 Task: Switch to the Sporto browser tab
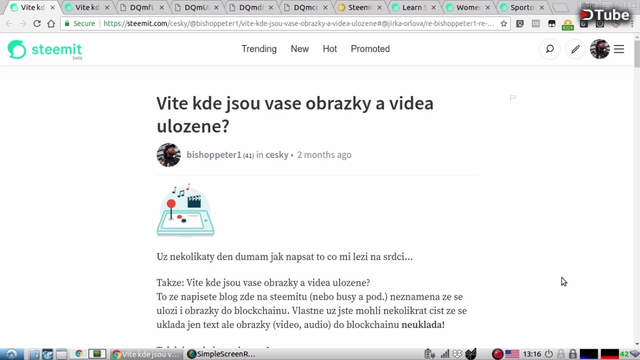(522, 7)
